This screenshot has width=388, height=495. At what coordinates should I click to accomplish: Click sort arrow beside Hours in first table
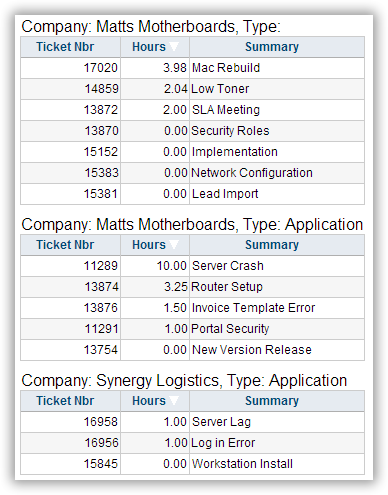174,47
